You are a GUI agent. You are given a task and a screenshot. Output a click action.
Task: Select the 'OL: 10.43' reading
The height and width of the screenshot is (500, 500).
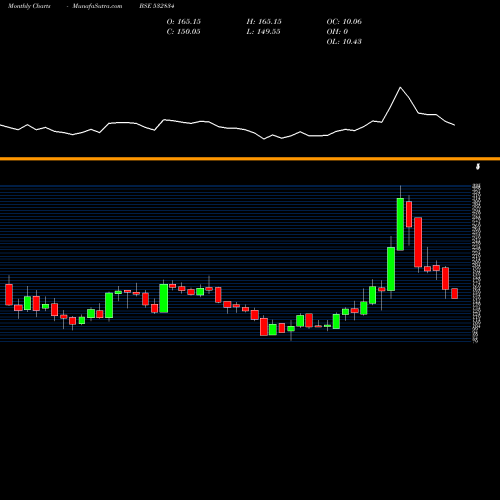344,42
